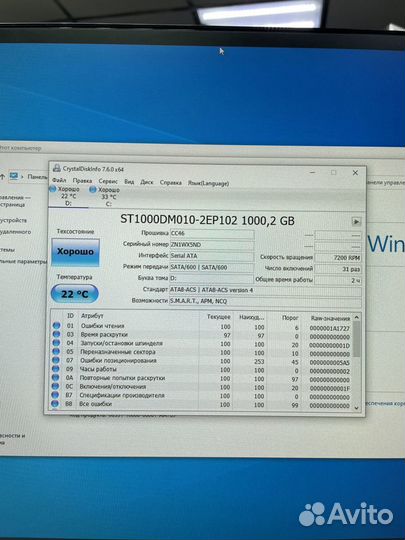Click the Число включений value 31 раз
Image resolution: width=405 pixels, height=540 pixels.
click(x=338, y=269)
